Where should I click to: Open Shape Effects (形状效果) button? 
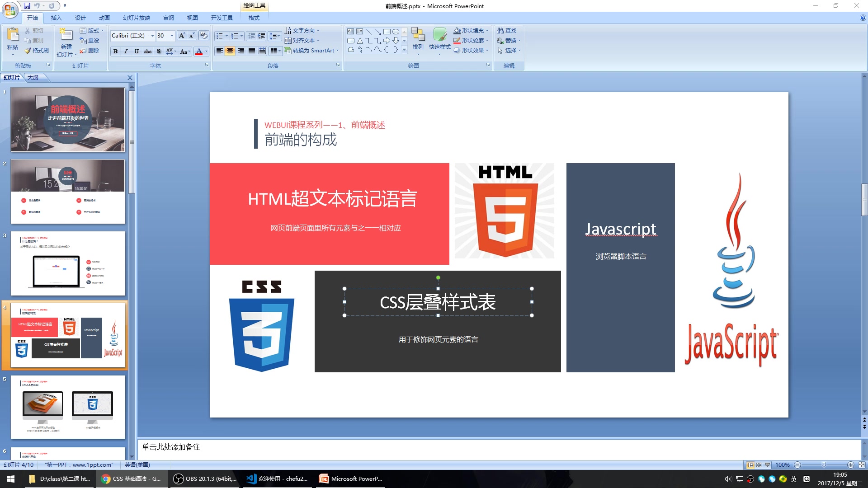click(x=471, y=51)
